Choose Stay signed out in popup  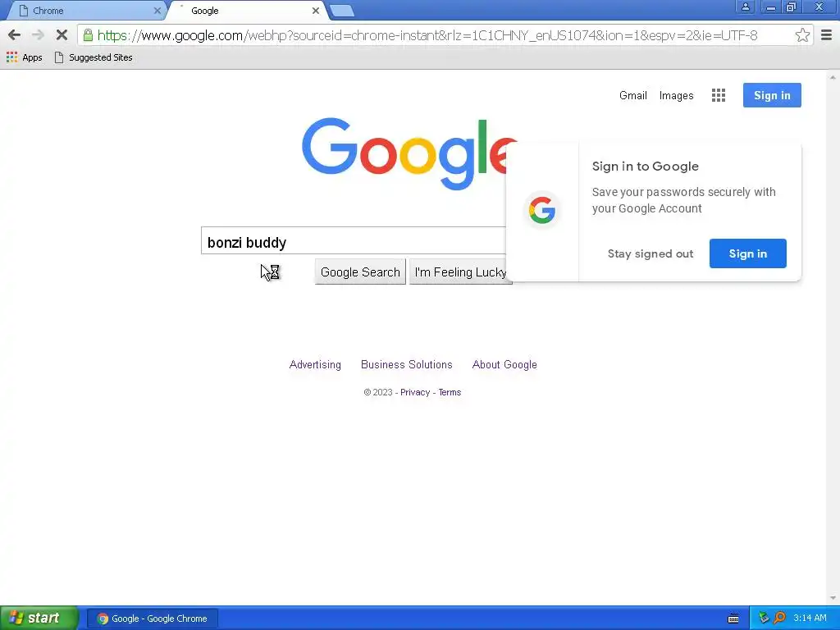[651, 253]
